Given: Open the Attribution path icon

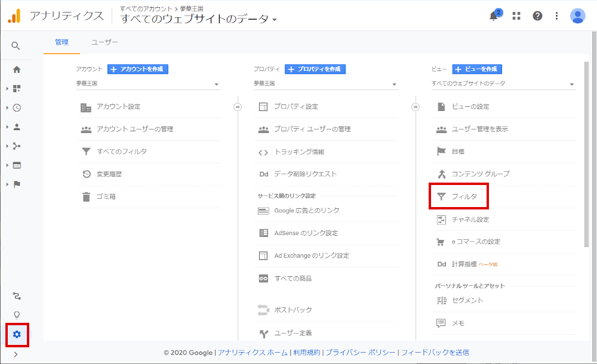Looking at the screenshot, I should click(x=17, y=296).
